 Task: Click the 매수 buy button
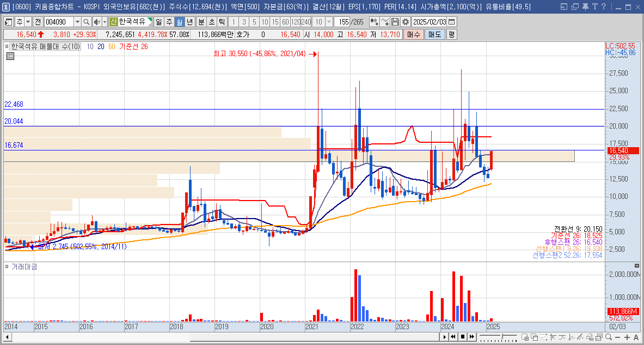(x=413, y=34)
